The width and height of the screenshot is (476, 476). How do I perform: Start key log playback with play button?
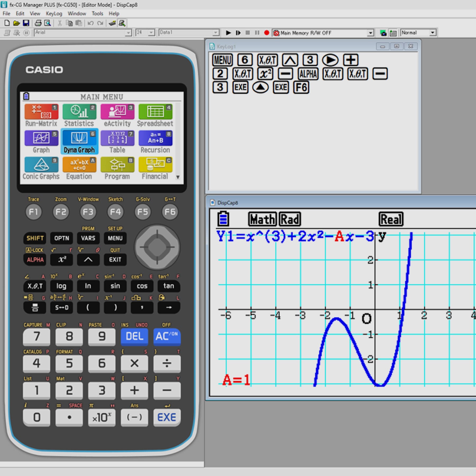point(228,33)
